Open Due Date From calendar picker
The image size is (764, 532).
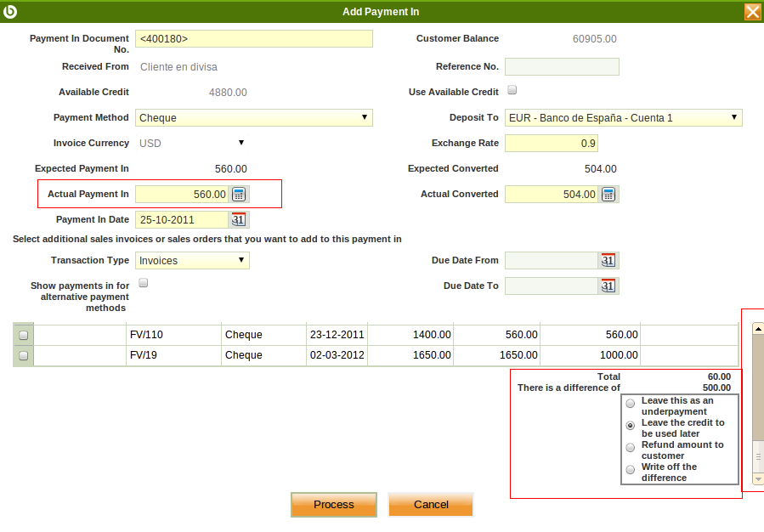click(x=608, y=261)
